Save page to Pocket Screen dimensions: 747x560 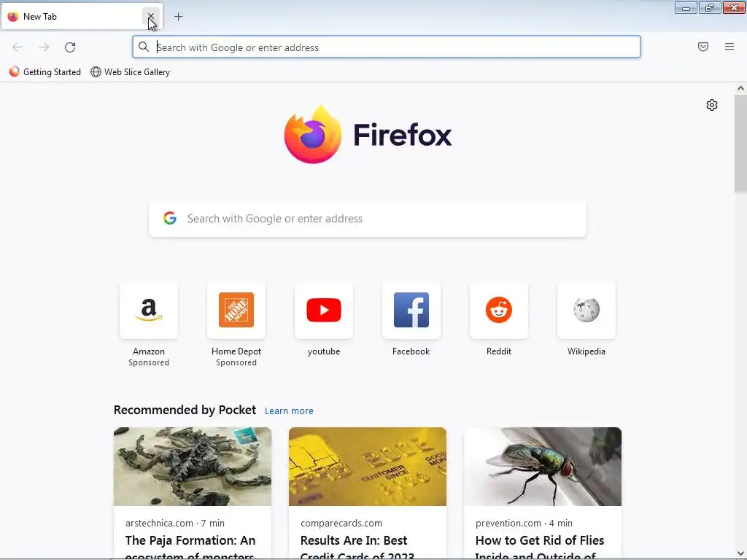703,47
